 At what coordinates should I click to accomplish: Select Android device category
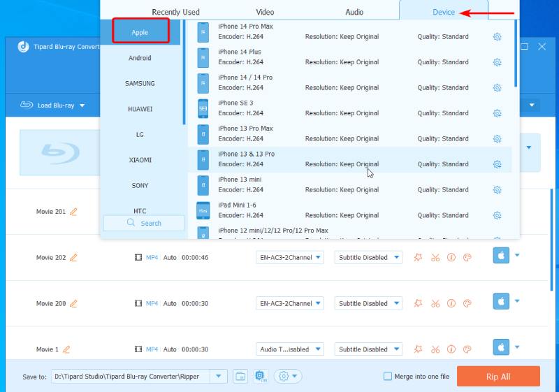140,58
